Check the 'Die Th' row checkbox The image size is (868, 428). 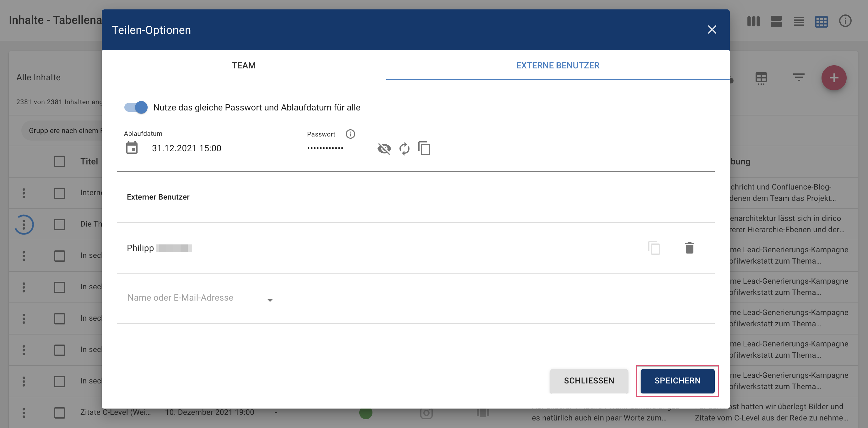coord(60,224)
